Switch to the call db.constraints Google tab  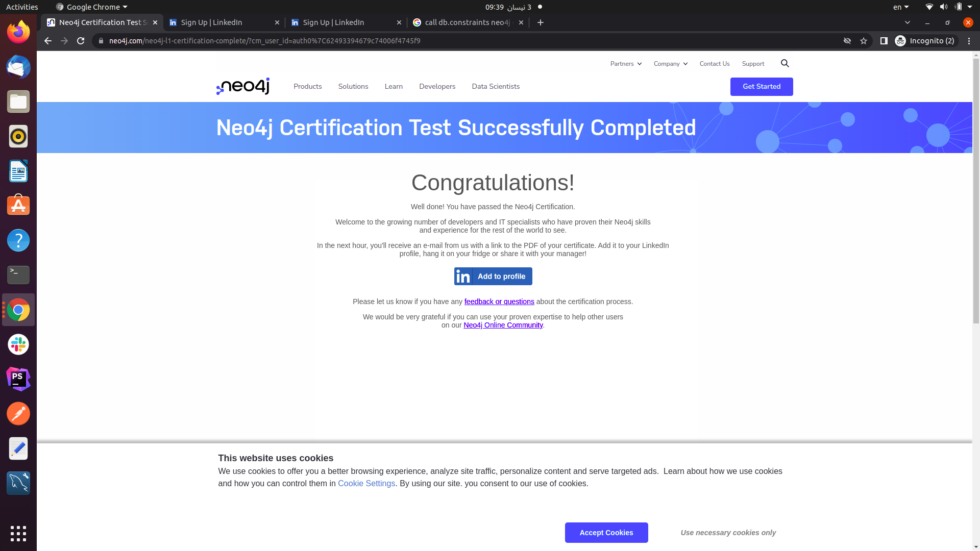(x=467, y=22)
